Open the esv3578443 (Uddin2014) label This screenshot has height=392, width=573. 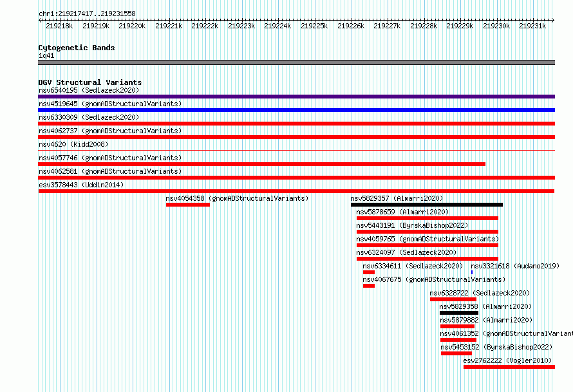81,185
